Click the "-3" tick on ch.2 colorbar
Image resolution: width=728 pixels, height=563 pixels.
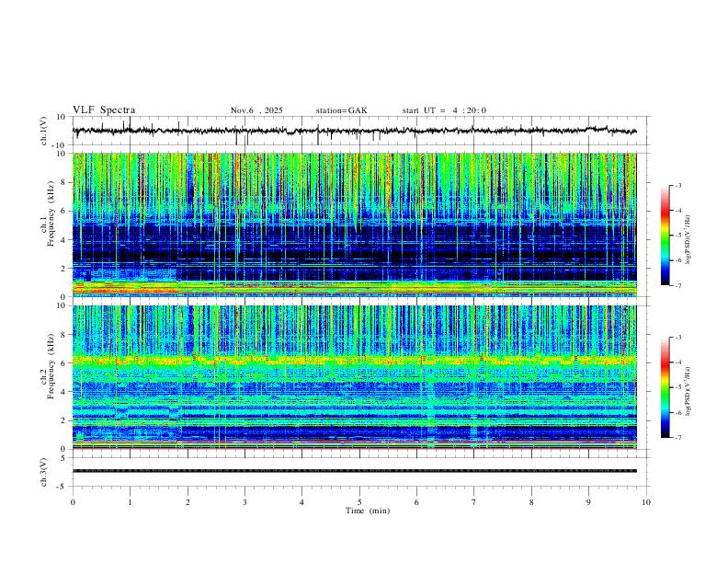point(677,338)
